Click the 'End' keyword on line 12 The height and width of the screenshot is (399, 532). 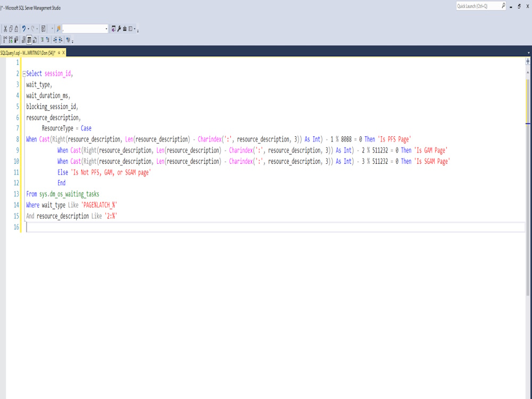click(x=61, y=183)
